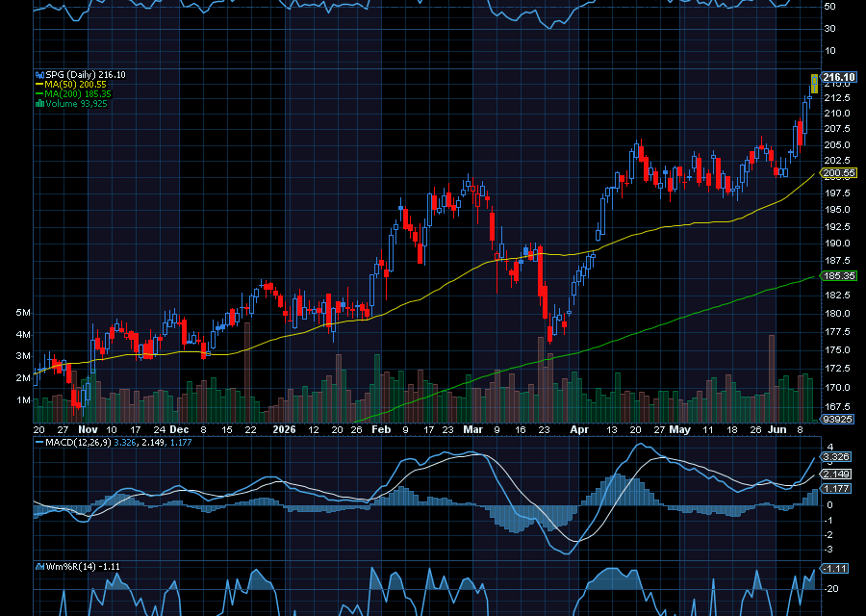Click the '12' date label after 2026
The width and height of the screenshot is (866, 616).
(314, 429)
